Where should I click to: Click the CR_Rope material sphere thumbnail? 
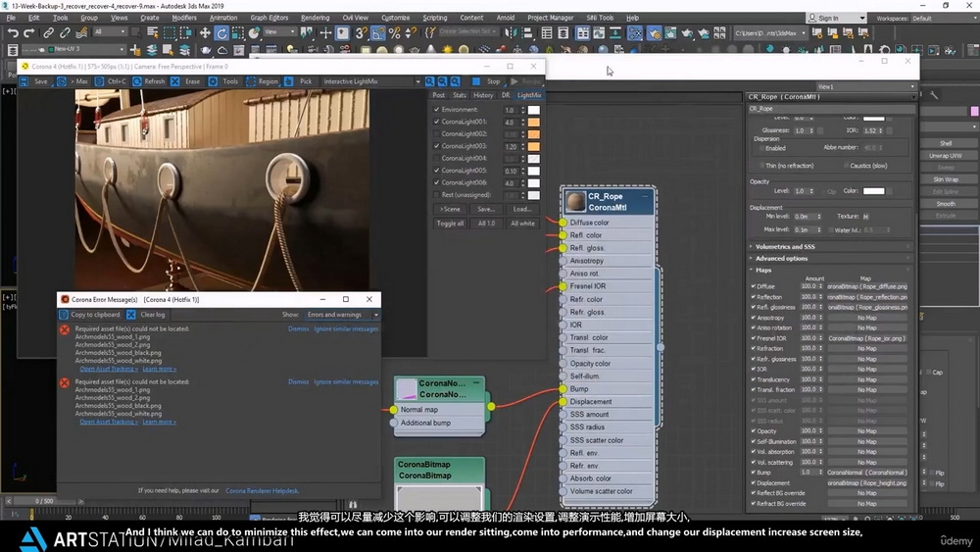tap(575, 201)
